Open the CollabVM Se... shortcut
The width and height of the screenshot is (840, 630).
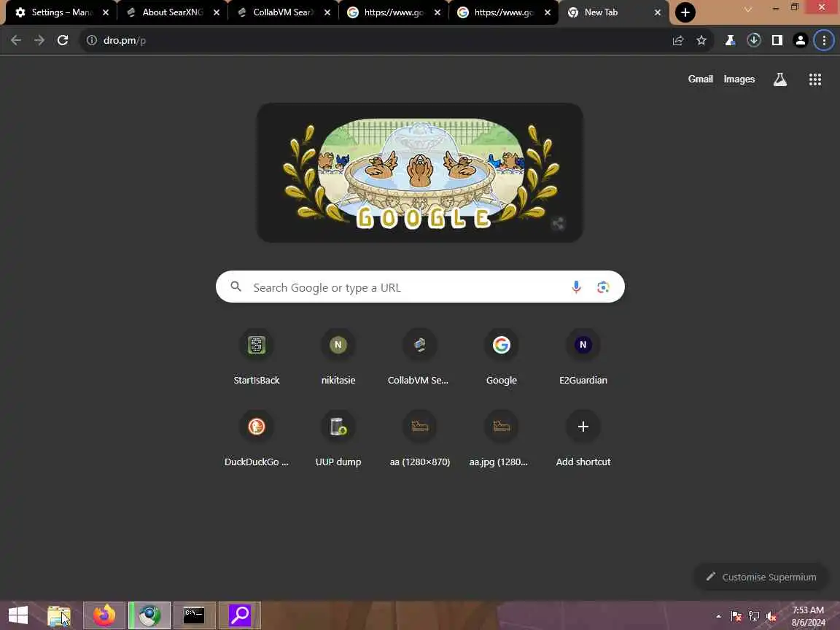(419, 357)
